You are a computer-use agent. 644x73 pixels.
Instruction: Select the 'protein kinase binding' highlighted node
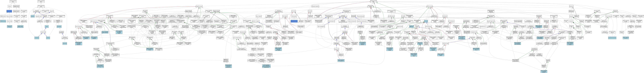pos(9,26)
